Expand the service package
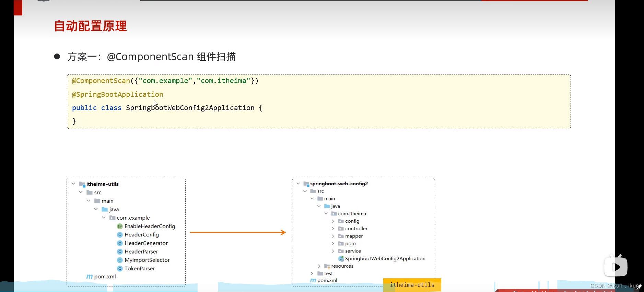644x292 pixels. 333,251
